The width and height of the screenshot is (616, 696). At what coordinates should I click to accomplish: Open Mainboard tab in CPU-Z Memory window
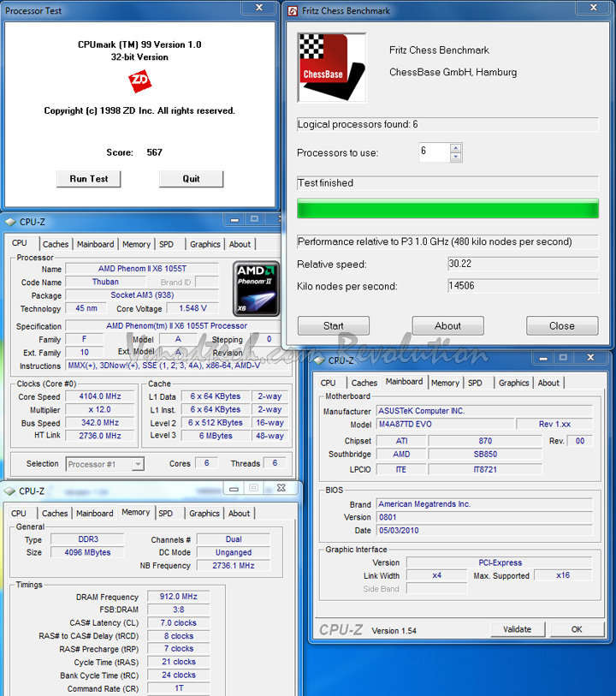coord(94,513)
